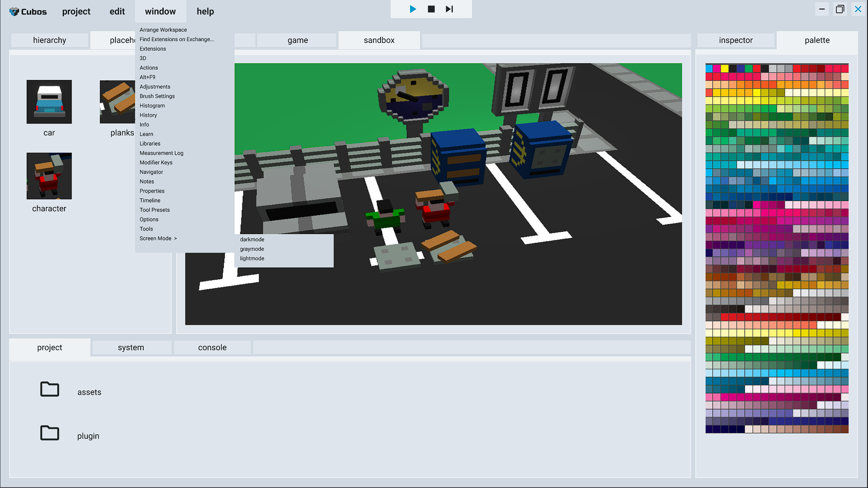Viewport: 868px width, 488px height.
Task: Select darkmode screen mode
Action: 252,239
